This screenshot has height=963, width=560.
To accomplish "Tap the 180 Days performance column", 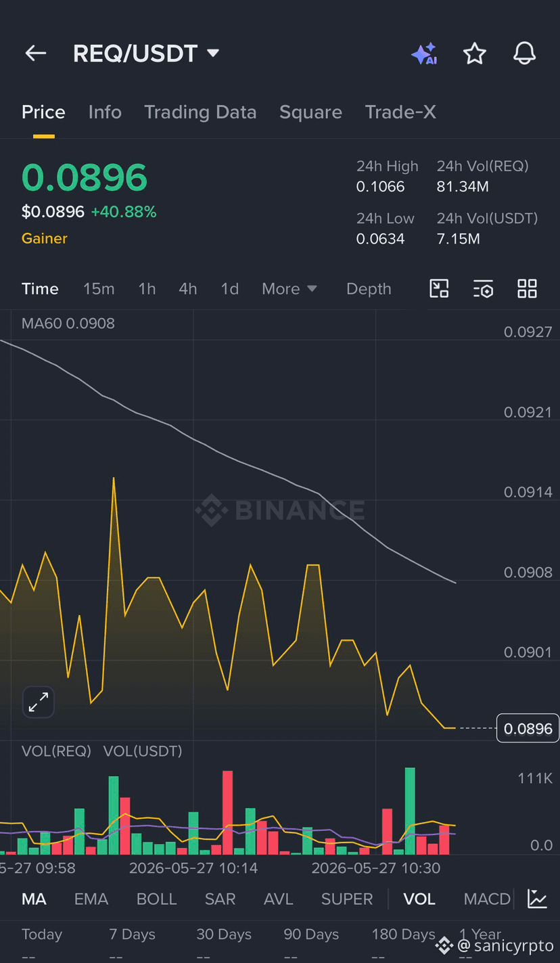I will point(403,942).
